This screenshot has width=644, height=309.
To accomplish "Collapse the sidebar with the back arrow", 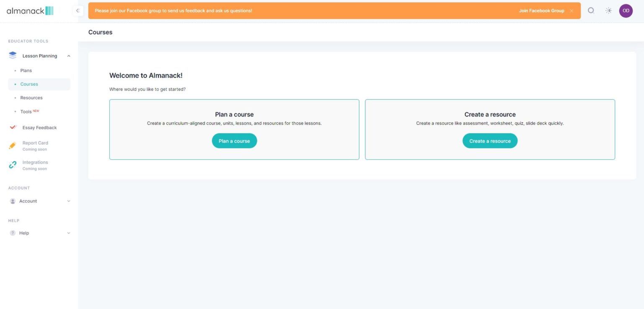I will [78, 10].
